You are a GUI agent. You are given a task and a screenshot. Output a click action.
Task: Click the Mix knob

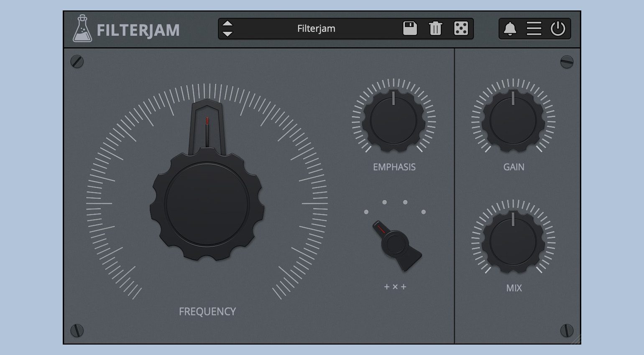click(513, 241)
